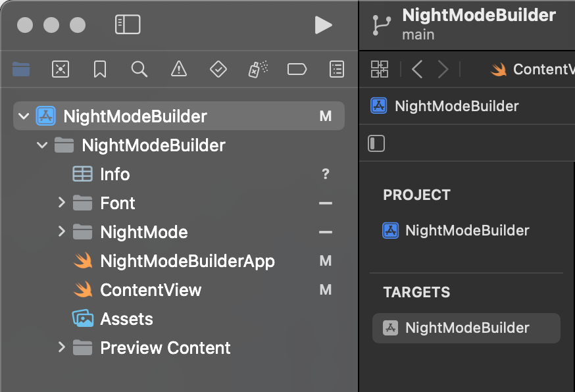Open the related items grid menu
Screen dimensions: 575x392
click(380, 69)
